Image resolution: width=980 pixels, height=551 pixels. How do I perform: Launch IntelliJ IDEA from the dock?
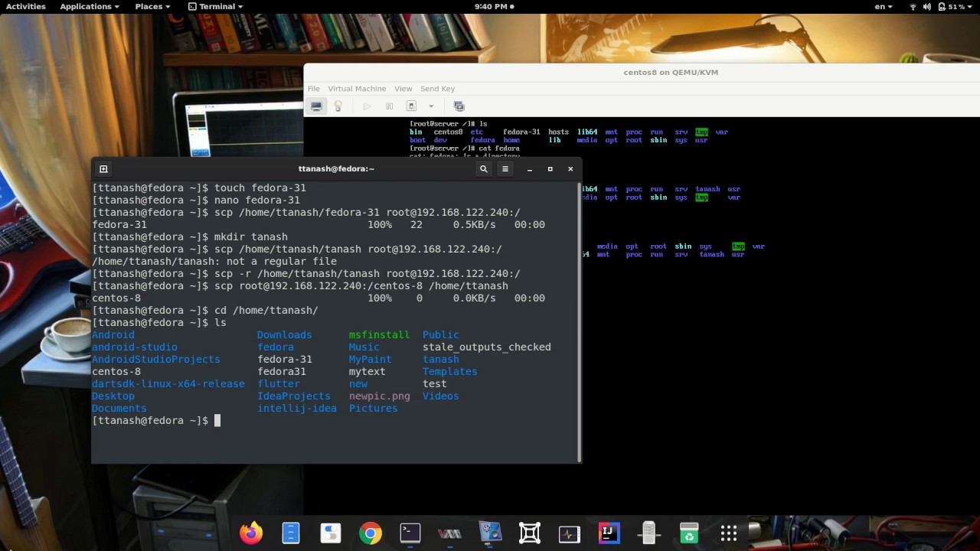(609, 533)
